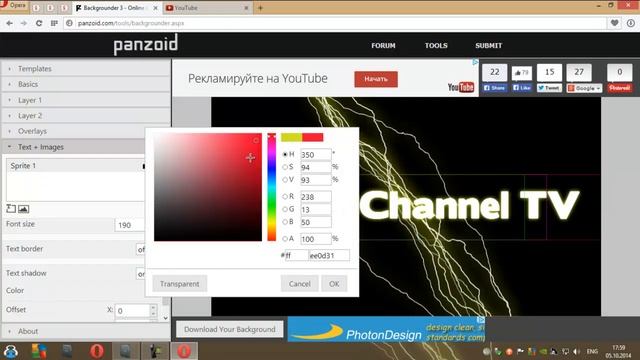This screenshot has width=640, height=360.
Task: Select the R red radio button
Action: click(285, 196)
